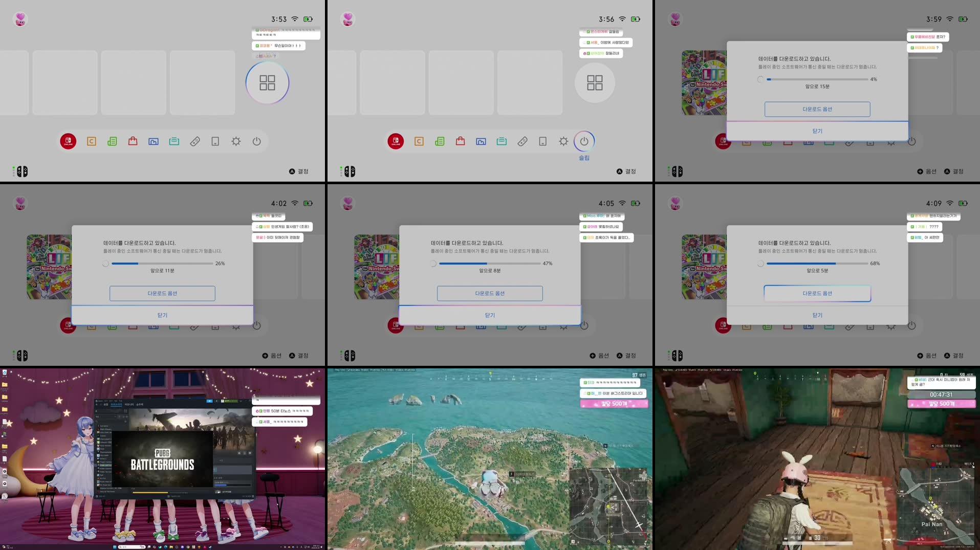
Task: Select Game of Life thumbnail in 4:05 screen
Action: [376, 267]
